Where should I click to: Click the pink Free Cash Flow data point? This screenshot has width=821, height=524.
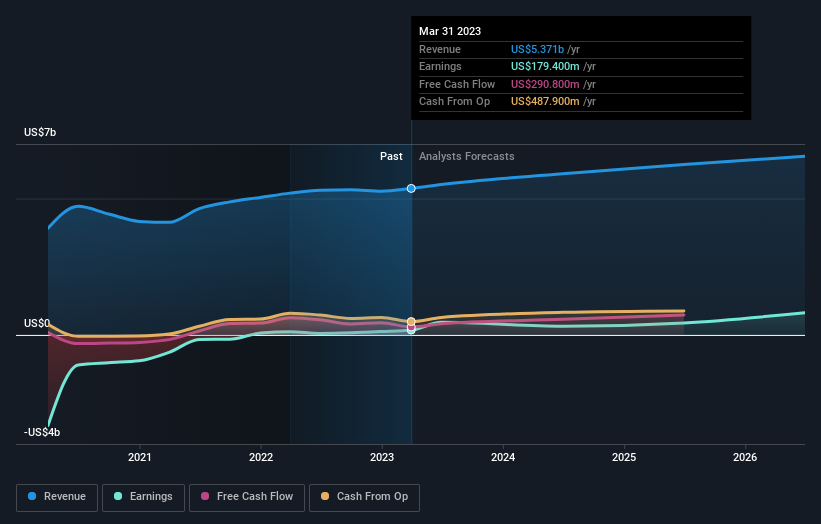411,327
